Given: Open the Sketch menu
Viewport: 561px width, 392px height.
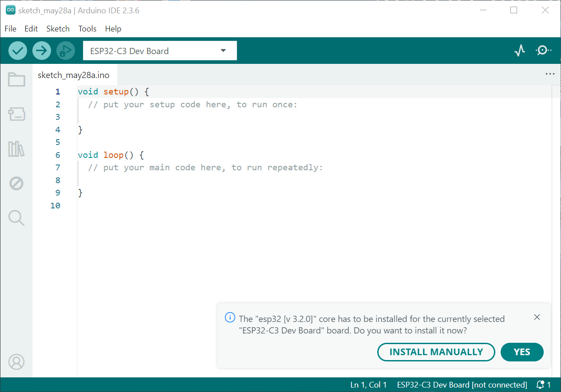Looking at the screenshot, I should [58, 29].
